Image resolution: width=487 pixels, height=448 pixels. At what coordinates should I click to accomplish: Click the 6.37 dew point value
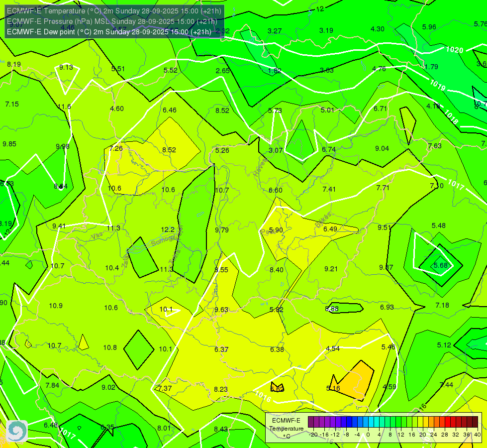(x=221, y=349)
